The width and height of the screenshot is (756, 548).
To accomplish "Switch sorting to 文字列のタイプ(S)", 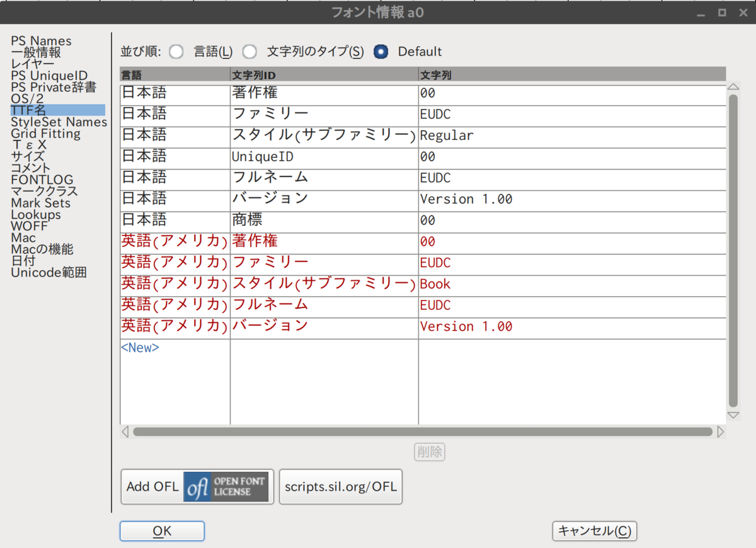I will pos(249,52).
